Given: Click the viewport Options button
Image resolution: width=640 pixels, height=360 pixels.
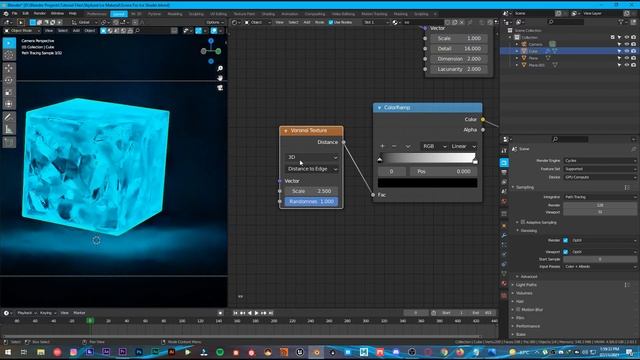Looking at the screenshot, I should pos(215,22).
